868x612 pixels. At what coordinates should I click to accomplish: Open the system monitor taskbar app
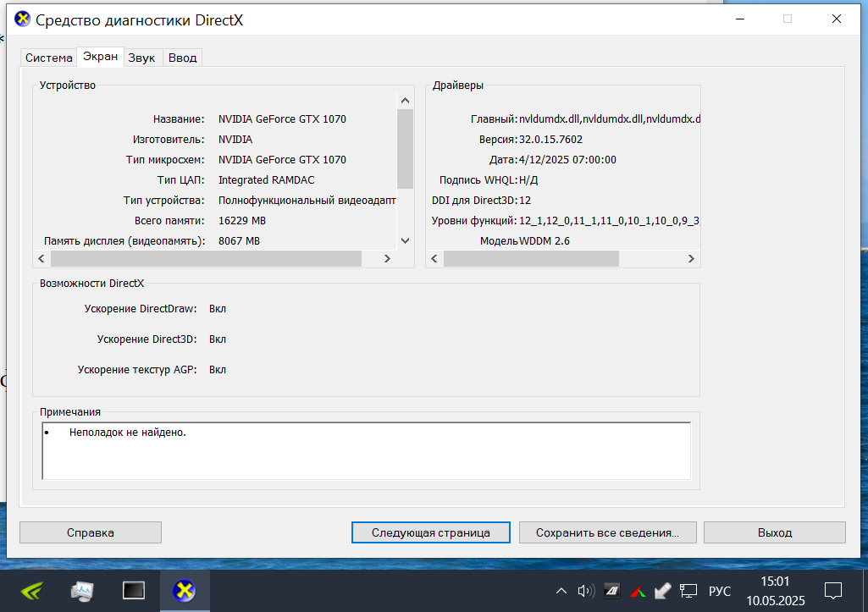[x=82, y=591]
